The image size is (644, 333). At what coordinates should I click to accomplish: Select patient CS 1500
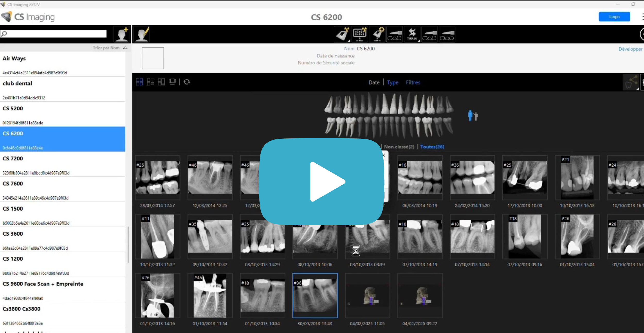point(63,214)
